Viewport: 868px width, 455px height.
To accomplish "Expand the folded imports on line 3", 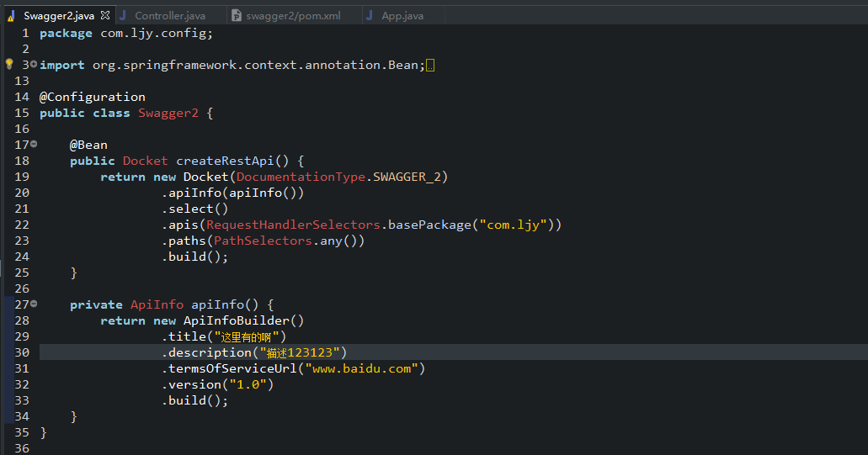I will coord(34,64).
